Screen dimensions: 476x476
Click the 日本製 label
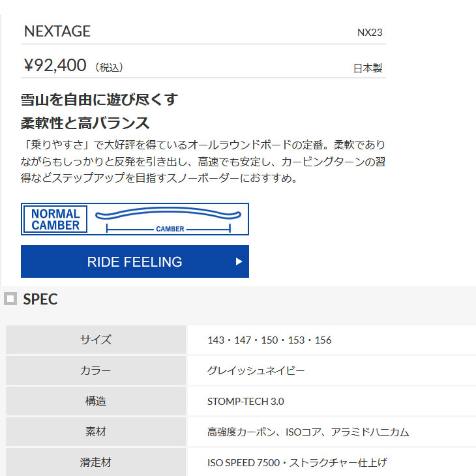click(368, 68)
